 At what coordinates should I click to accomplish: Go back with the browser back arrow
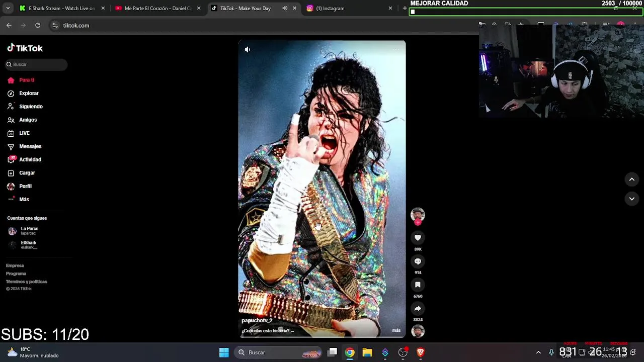[x=9, y=25]
